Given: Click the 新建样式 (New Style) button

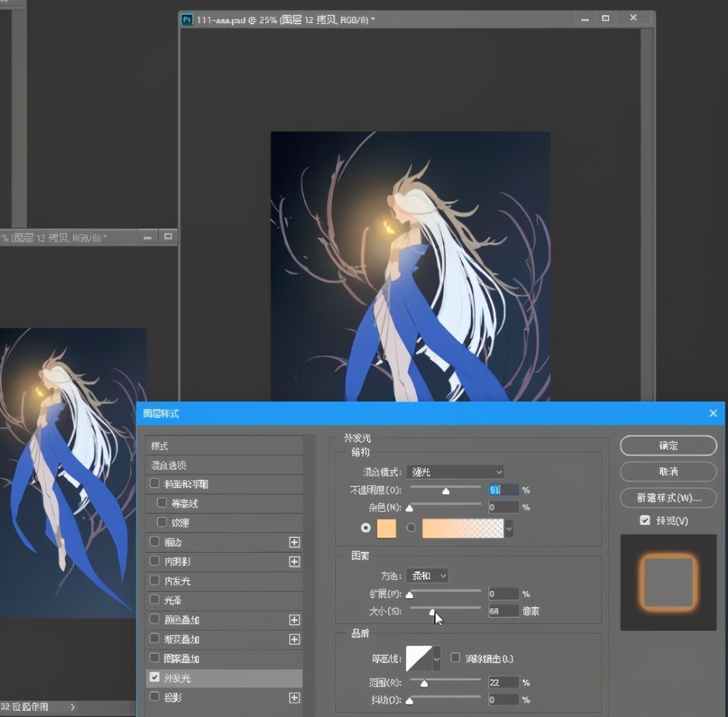Looking at the screenshot, I should click(x=668, y=498).
